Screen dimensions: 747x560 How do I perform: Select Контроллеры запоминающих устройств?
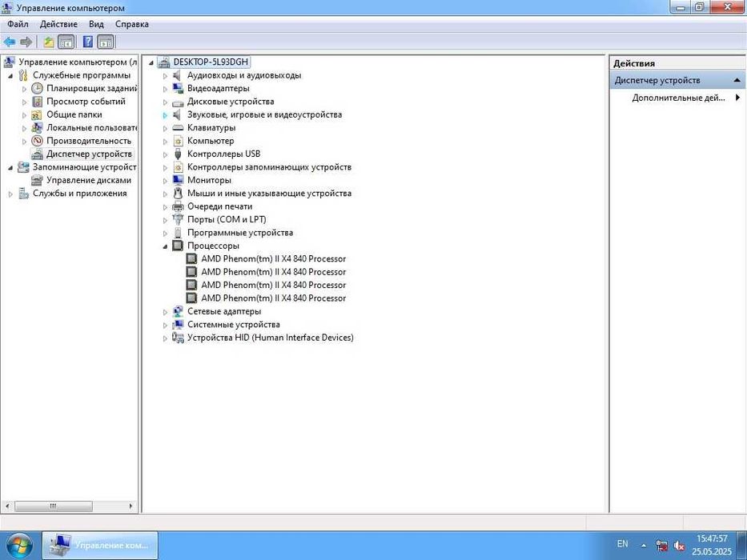[269, 167]
